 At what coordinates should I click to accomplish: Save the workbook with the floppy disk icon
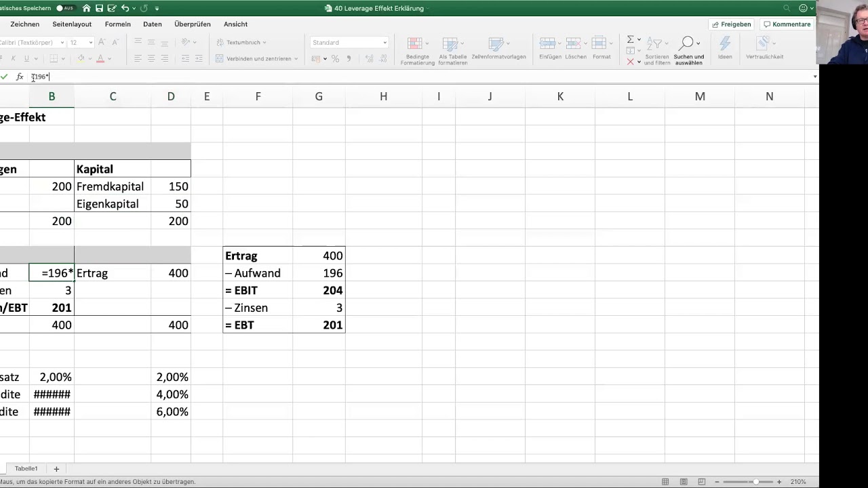99,8
